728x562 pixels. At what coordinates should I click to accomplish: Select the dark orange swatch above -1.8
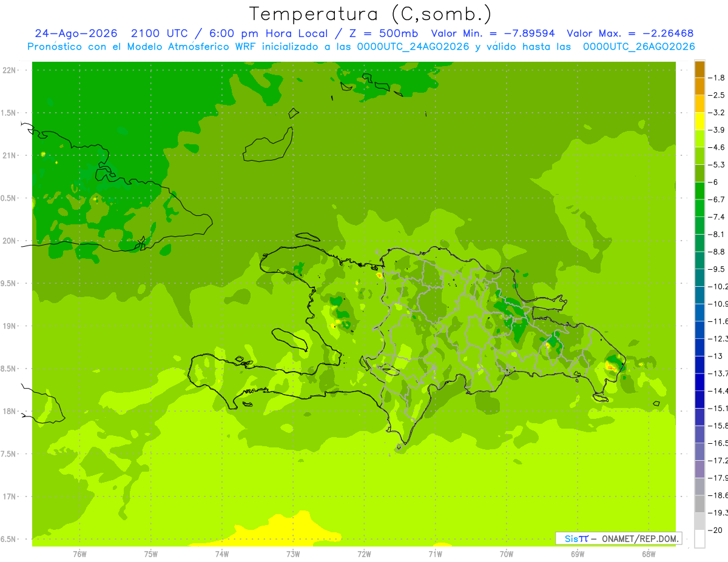(x=699, y=69)
